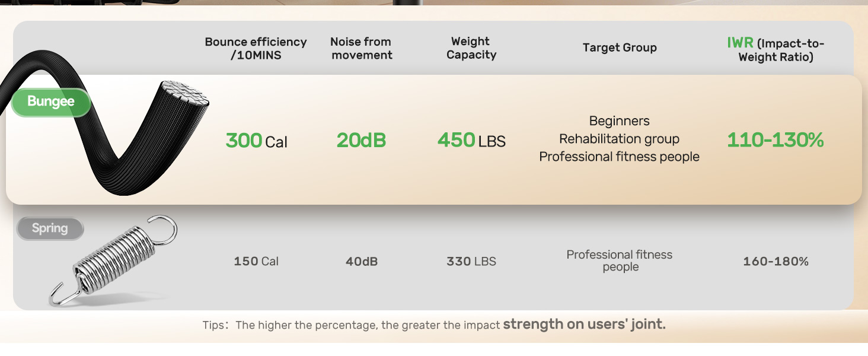This screenshot has width=868, height=356.
Task: Click the 160-180% spring IWR value
Action: pyautogui.click(x=776, y=262)
